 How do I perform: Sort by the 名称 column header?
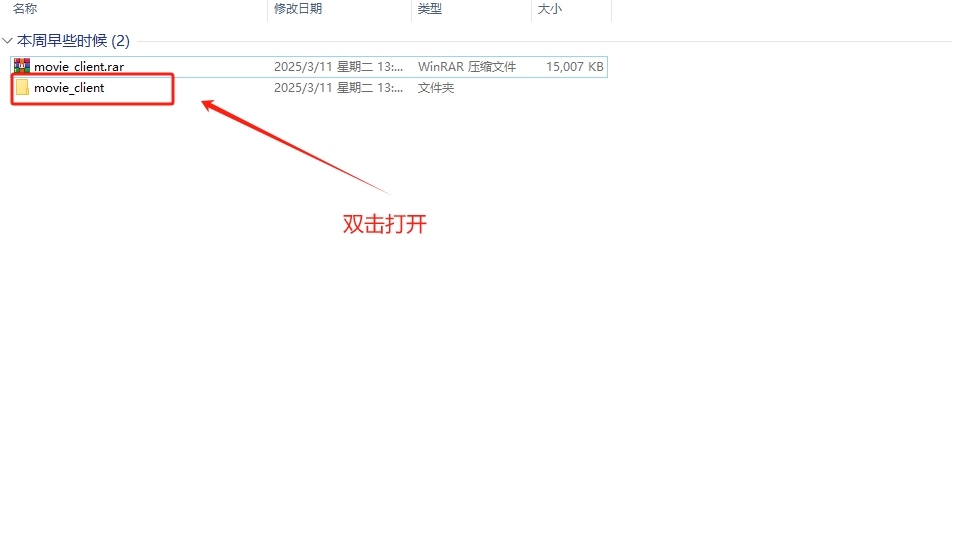[x=25, y=9]
